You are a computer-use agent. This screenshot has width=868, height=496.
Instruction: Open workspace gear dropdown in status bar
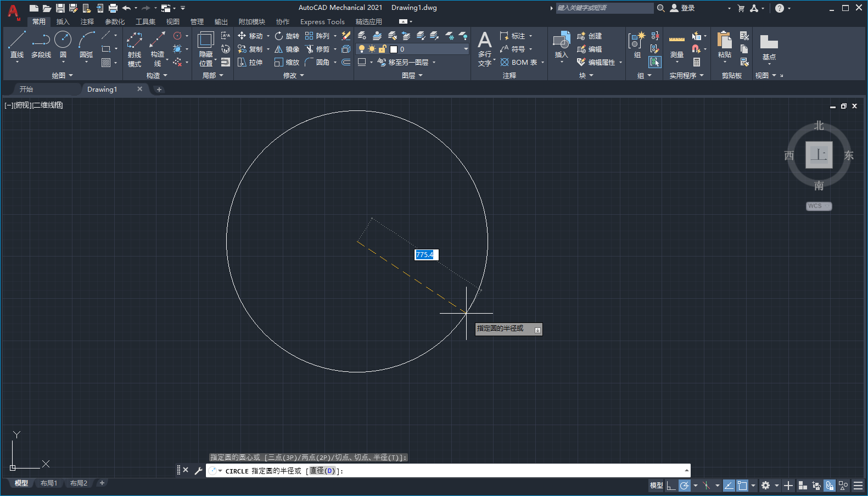click(777, 486)
